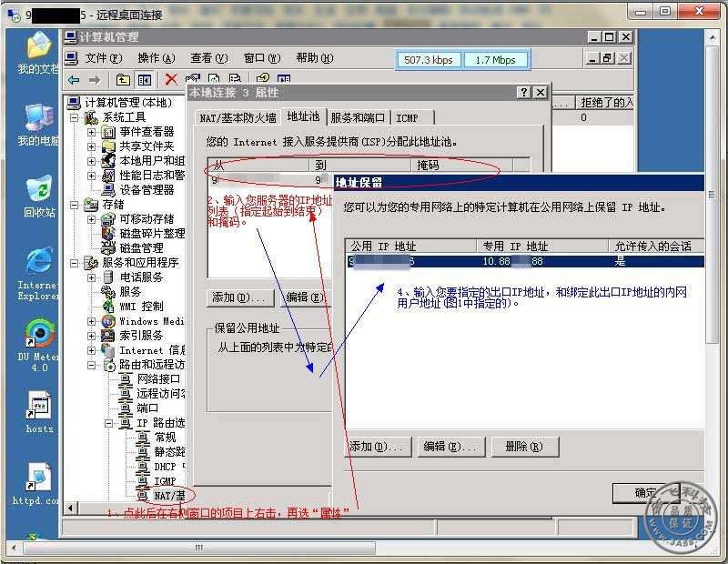Switch to the 服务和端口 tab

tap(359, 117)
